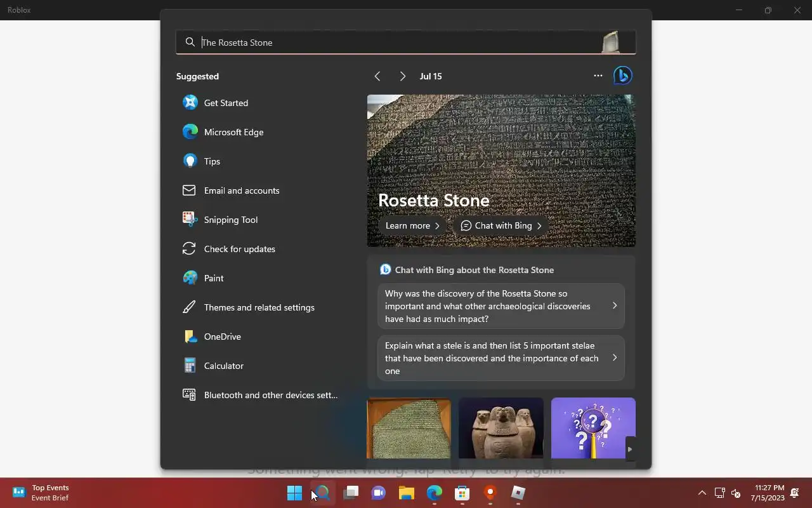Open Task View on the taskbar
Image resolution: width=812 pixels, height=508 pixels.
click(x=351, y=493)
